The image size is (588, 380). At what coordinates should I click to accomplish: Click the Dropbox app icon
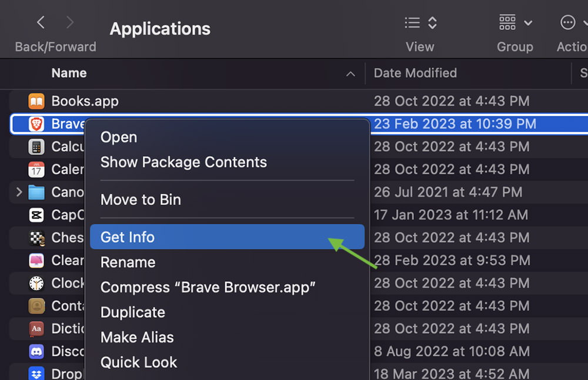pyautogui.click(x=36, y=374)
